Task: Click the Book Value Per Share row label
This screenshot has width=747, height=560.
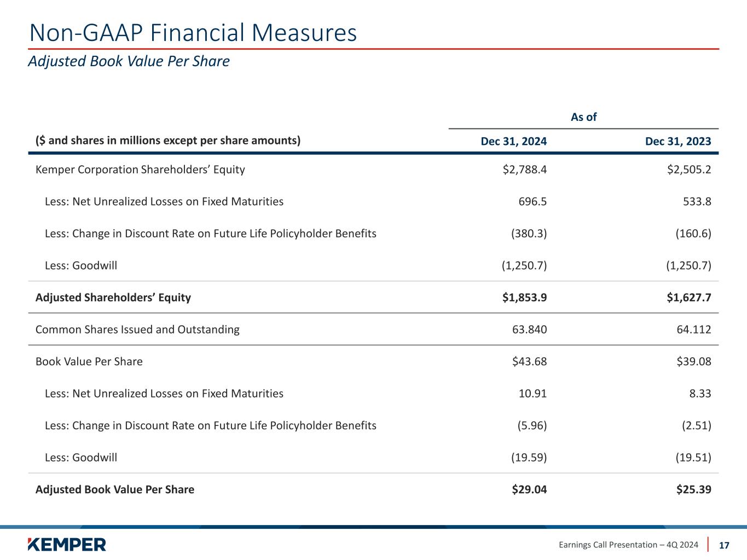Action: point(89,361)
